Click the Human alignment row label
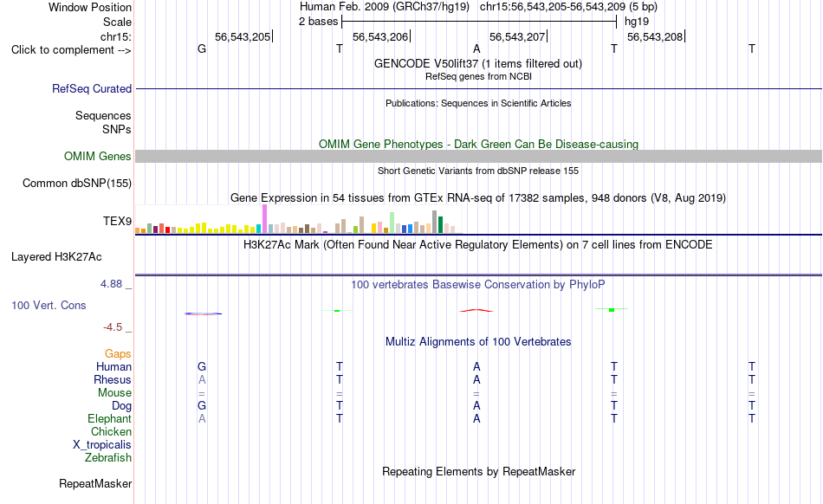This screenshot has height=504, width=823. (x=113, y=366)
